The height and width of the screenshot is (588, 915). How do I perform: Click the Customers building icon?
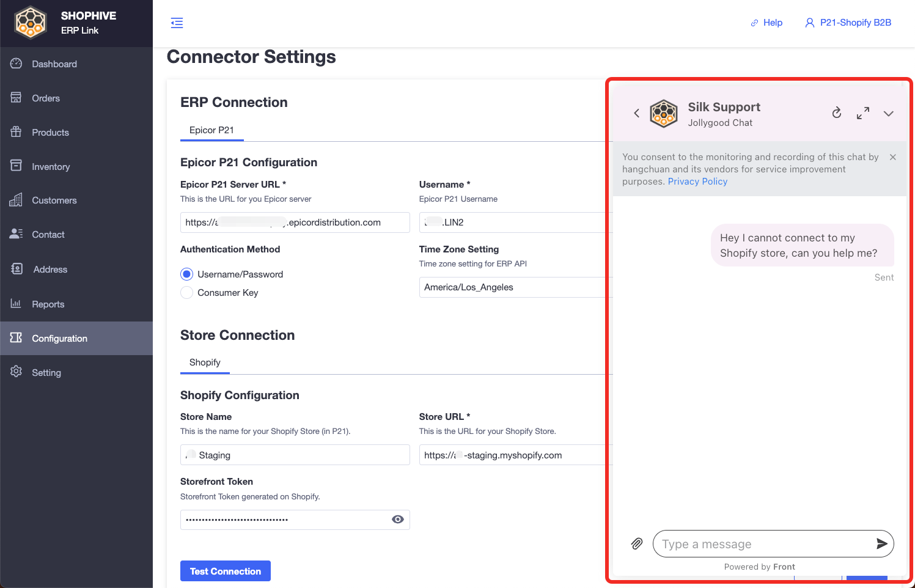17,200
